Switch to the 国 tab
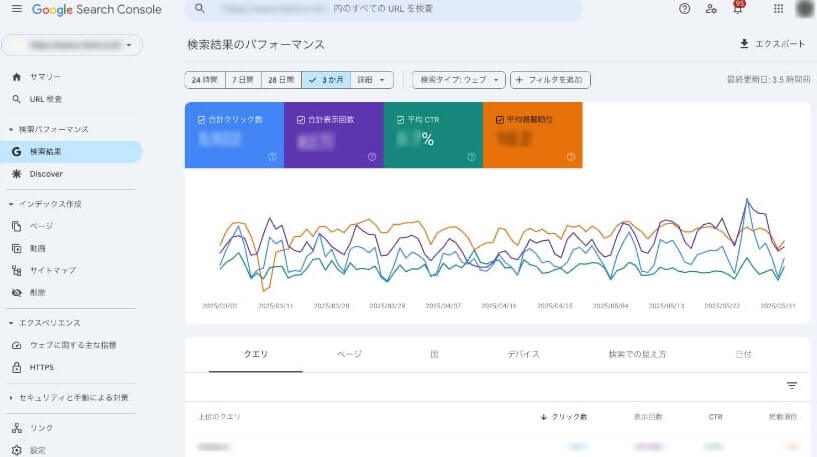The image size is (817, 457). coord(435,354)
